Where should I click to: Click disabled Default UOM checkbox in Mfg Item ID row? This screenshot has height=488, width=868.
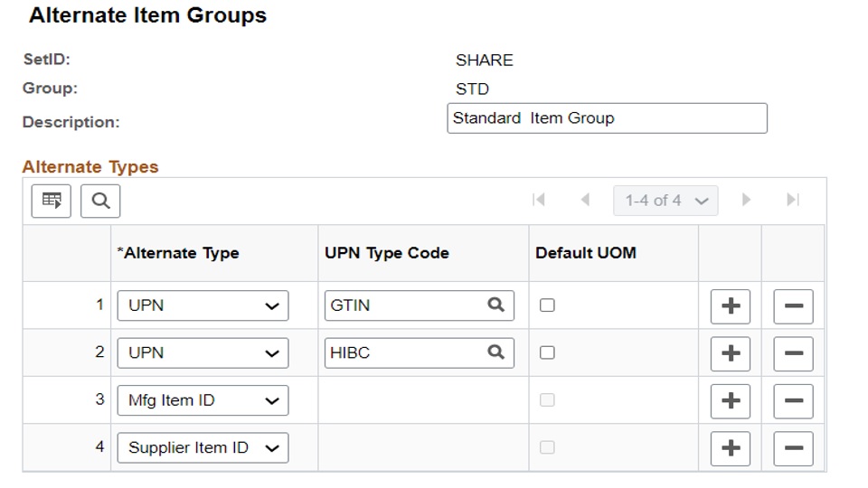click(547, 400)
